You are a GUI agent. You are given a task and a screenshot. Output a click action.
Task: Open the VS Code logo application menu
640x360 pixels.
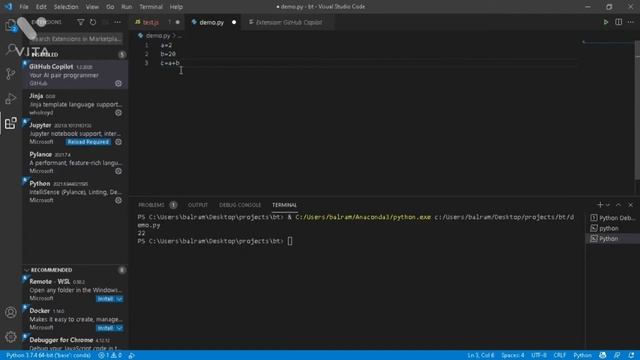(x=9, y=7)
